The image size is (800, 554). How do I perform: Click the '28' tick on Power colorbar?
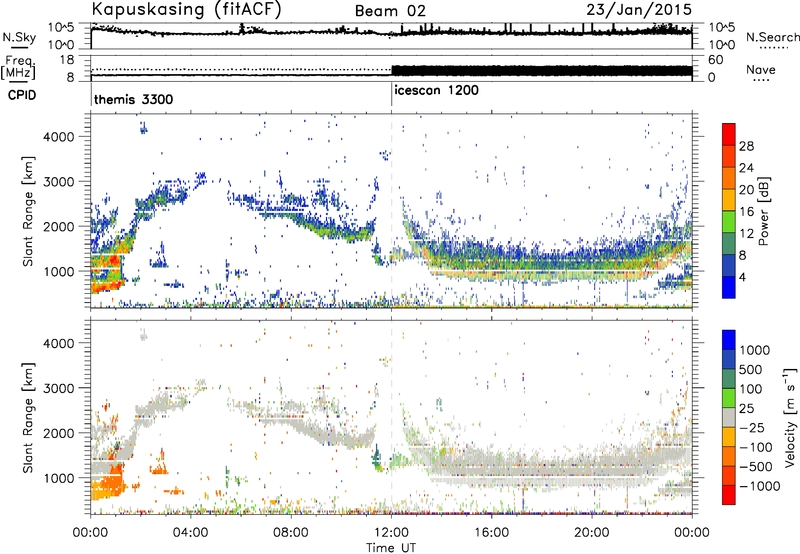[x=746, y=146]
